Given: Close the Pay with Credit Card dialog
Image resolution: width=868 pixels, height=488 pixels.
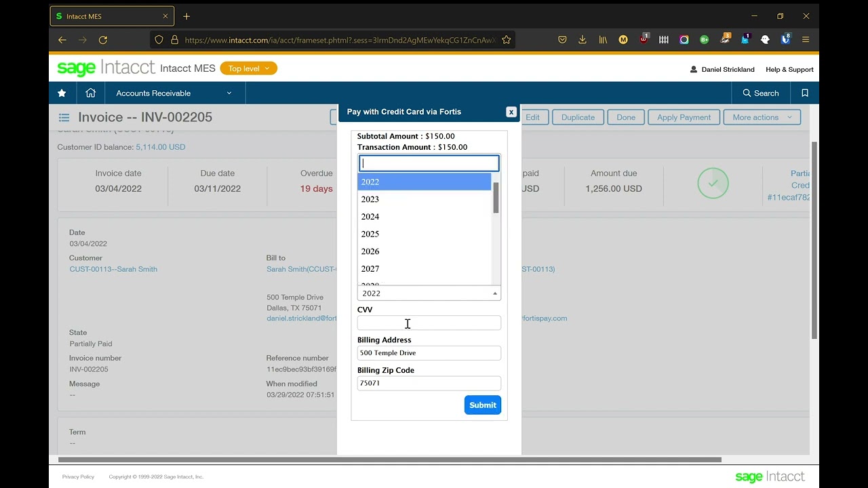Looking at the screenshot, I should [x=511, y=112].
